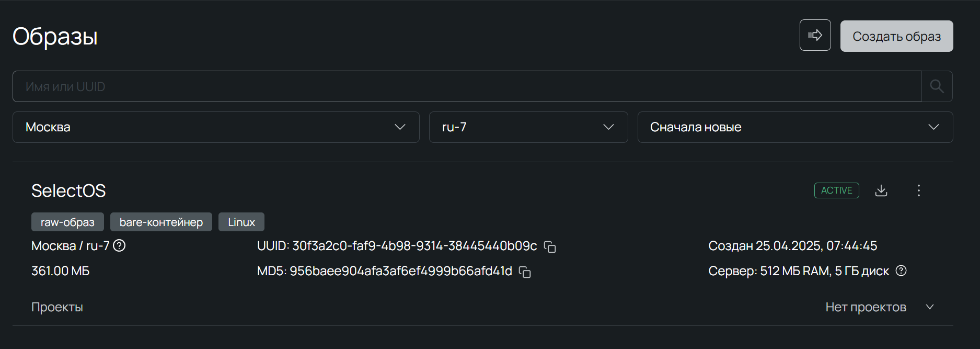Image resolution: width=980 pixels, height=349 pixels.
Task: Open the Сначала новые sort dropdown
Action: pos(794,127)
